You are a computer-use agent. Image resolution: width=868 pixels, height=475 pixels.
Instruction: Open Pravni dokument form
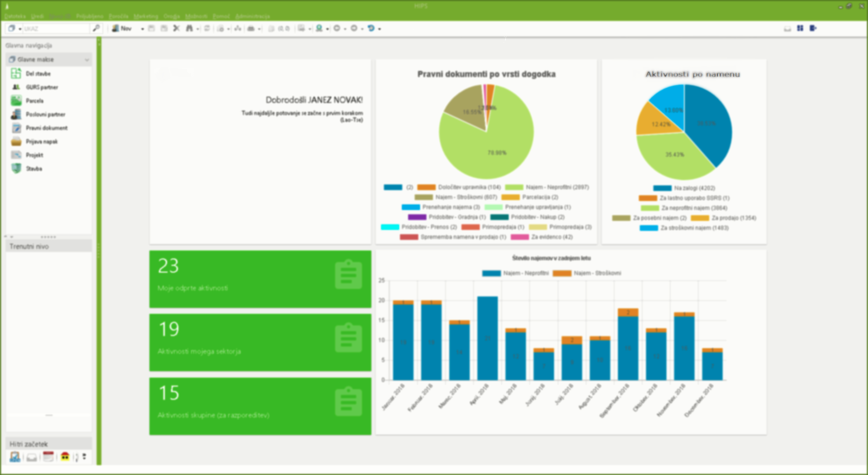click(x=46, y=128)
